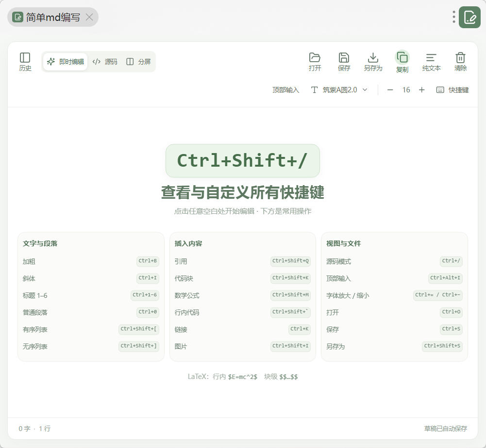
Task: Open the 筑紫A圆2.0 font dropdown
Action: [x=339, y=90]
